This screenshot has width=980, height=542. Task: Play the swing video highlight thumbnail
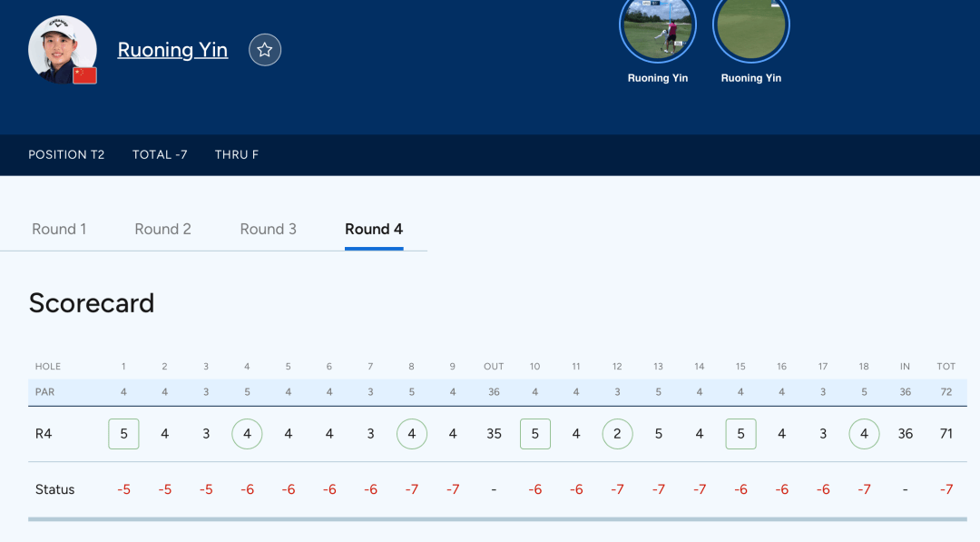[658, 26]
